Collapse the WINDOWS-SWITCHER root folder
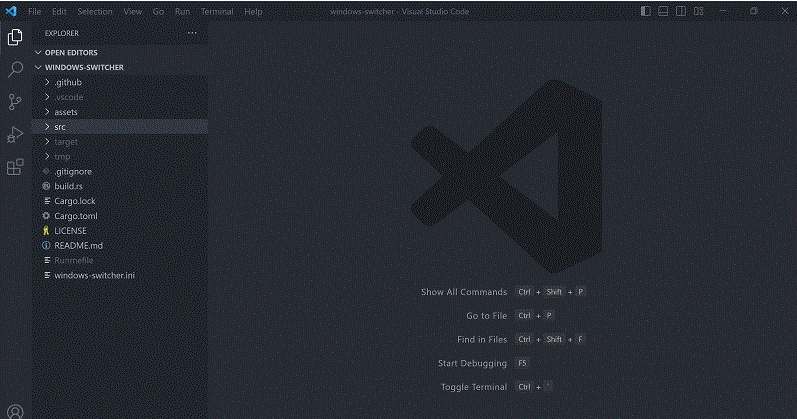The image size is (797, 419). [38, 67]
